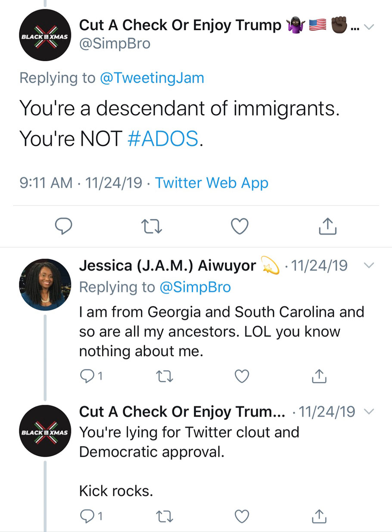392x532 pixels.
Task: Like Jessica's reply
Action: coord(242,376)
